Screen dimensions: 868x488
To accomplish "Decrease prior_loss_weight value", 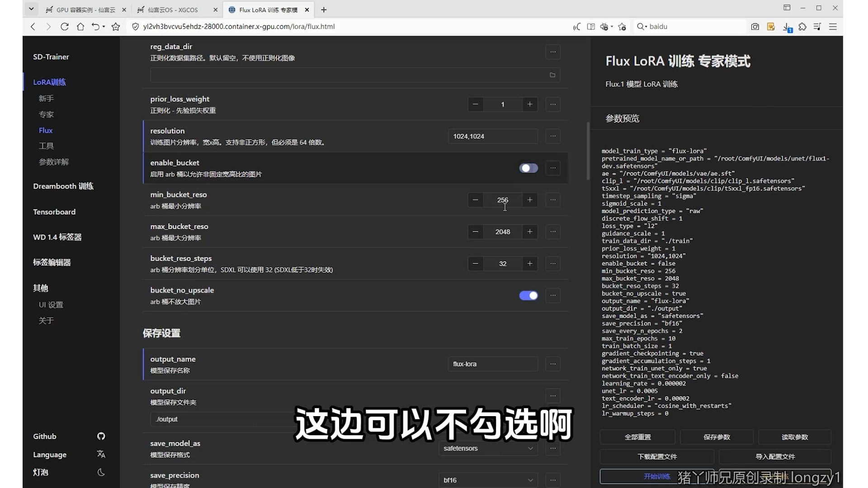I will tap(475, 104).
